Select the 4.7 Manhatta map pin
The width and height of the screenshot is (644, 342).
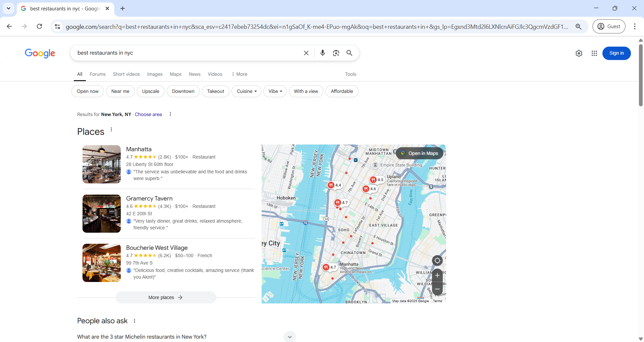pos(329,267)
